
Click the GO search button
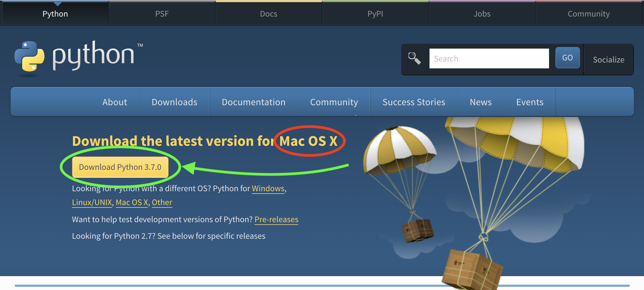(567, 58)
